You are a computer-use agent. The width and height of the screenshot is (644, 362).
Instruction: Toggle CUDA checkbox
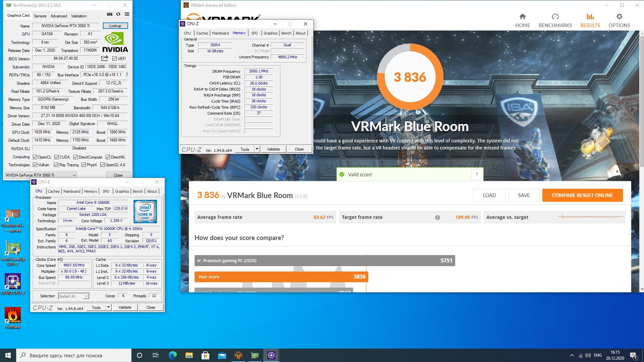pos(56,157)
